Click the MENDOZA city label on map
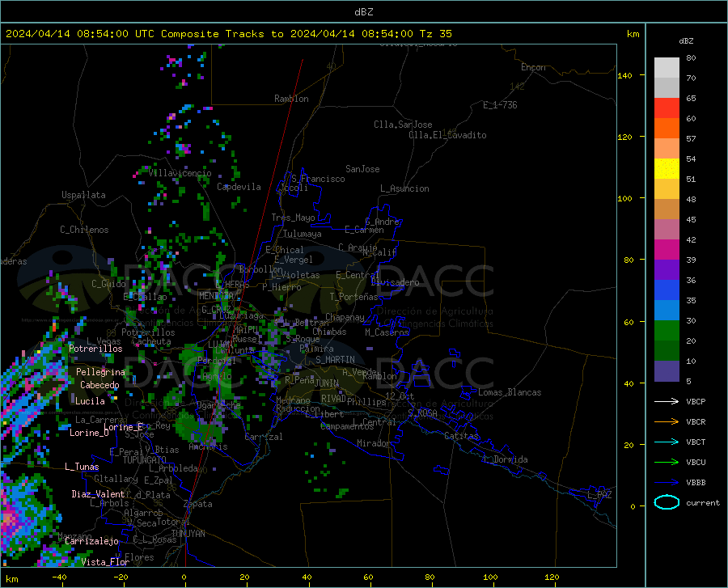 (215, 296)
